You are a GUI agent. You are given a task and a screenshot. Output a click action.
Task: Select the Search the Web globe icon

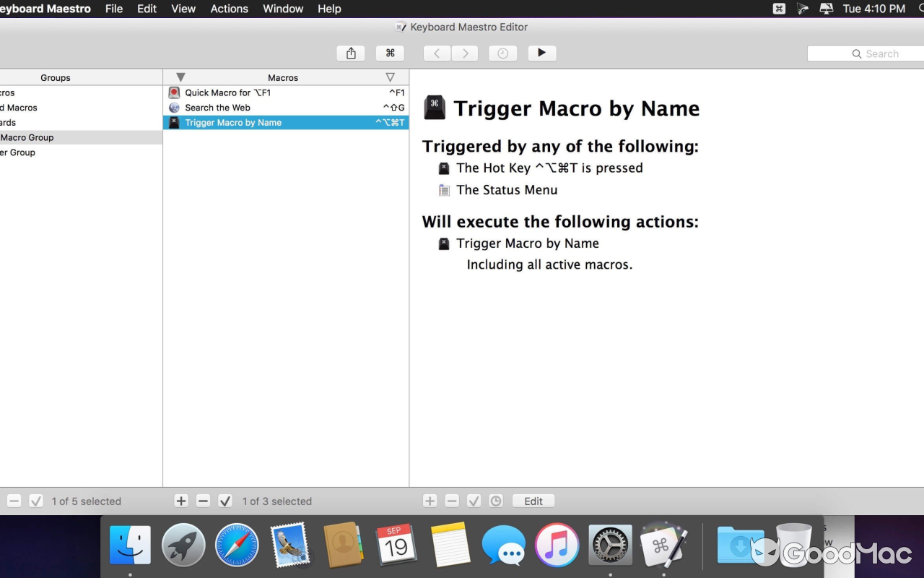pyautogui.click(x=174, y=107)
